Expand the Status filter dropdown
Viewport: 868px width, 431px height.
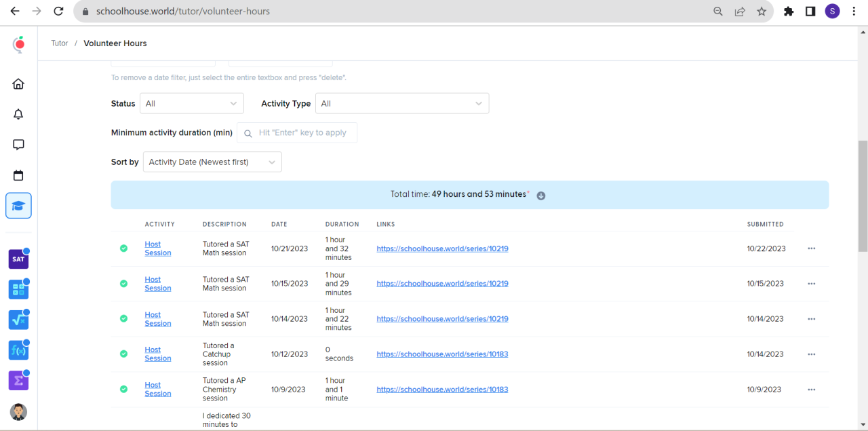coord(191,104)
